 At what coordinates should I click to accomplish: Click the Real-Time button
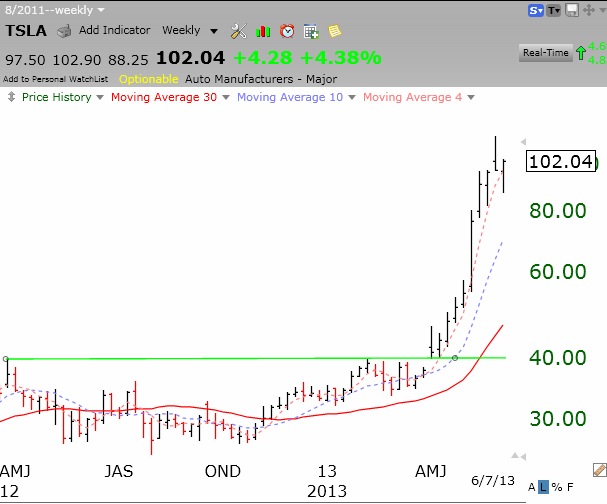tap(547, 52)
